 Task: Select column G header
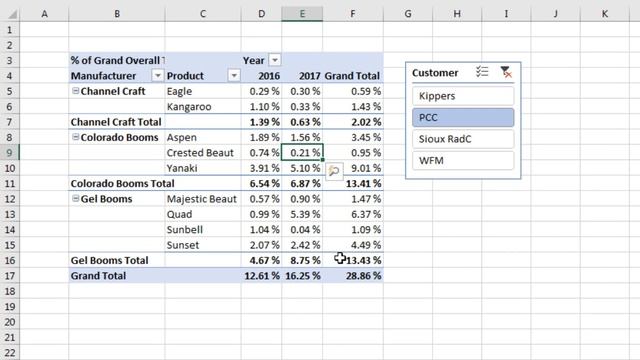pos(408,14)
